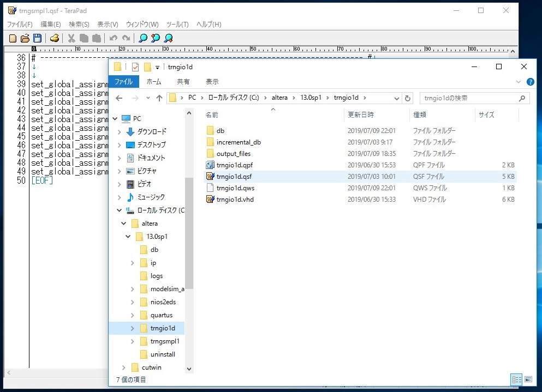Image resolution: width=542 pixels, height=392 pixels.
Task: Select the trngio1d.qsf file
Action: point(360,177)
